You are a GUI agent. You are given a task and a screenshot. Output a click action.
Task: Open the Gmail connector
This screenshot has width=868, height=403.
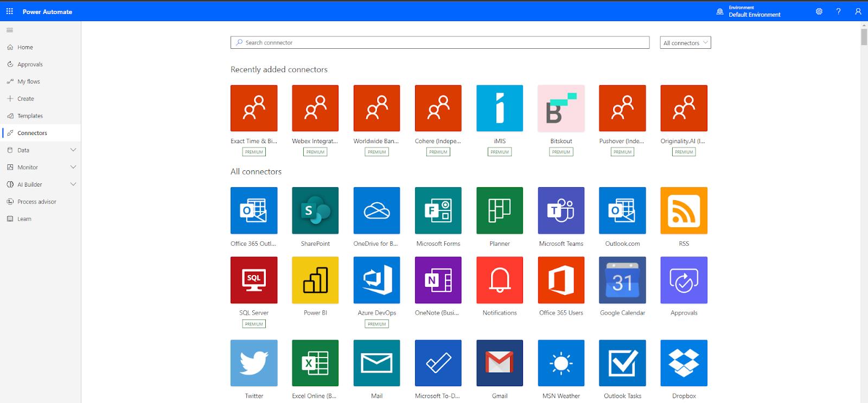point(500,363)
